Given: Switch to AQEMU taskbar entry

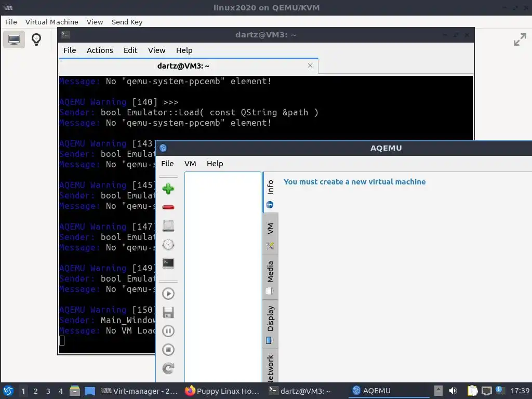Looking at the screenshot, I should click(x=389, y=391).
